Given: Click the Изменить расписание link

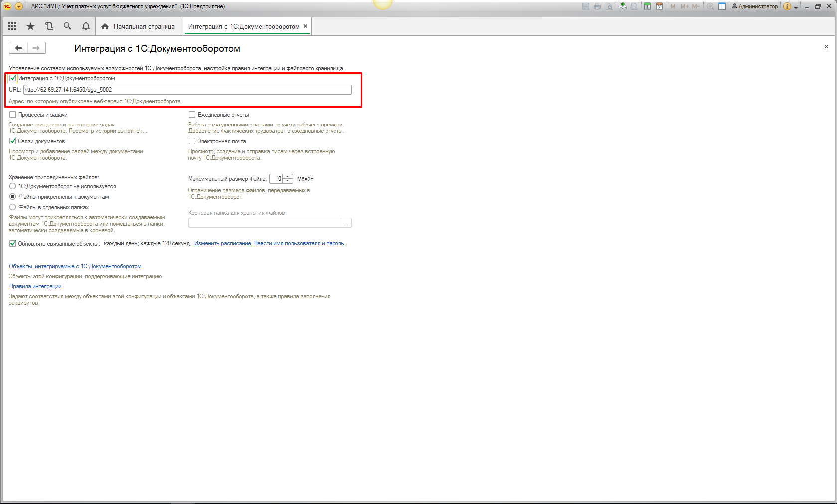Looking at the screenshot, I should [x=222, y=244].
